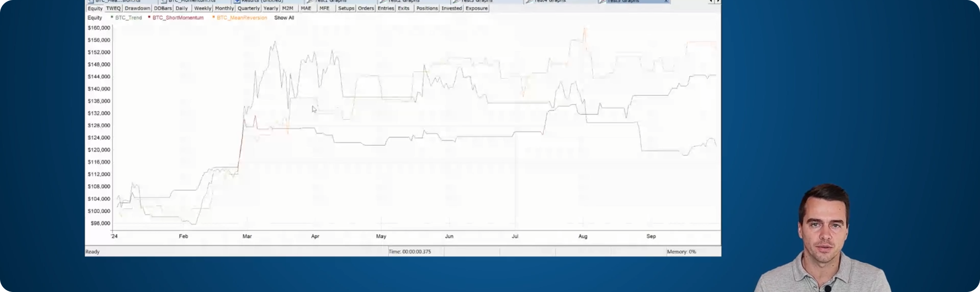Screen dimensions: 980x292
Task: Go to the Positions tab
Action: coord(427,8)
